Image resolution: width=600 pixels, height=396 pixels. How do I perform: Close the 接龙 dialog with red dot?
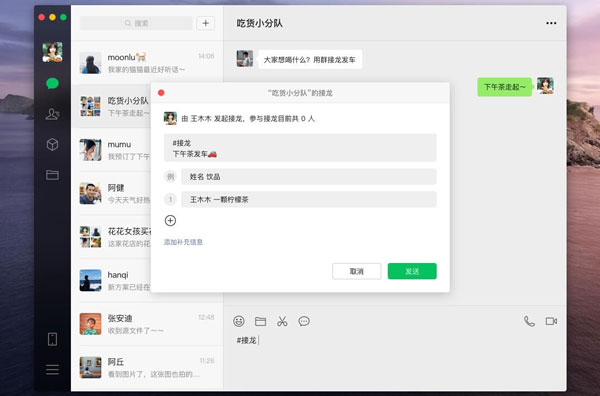[161, 93]
